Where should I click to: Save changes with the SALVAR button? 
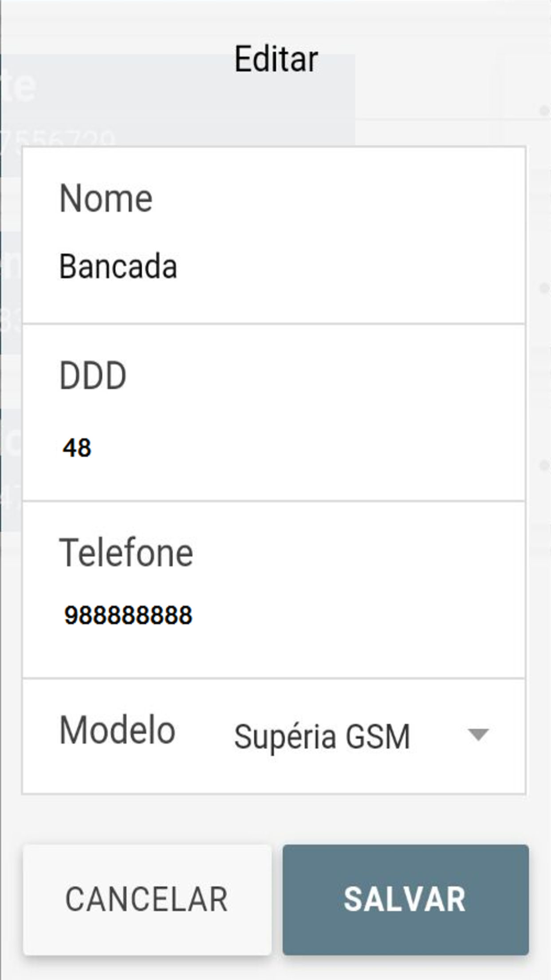[x=405, y=900]
